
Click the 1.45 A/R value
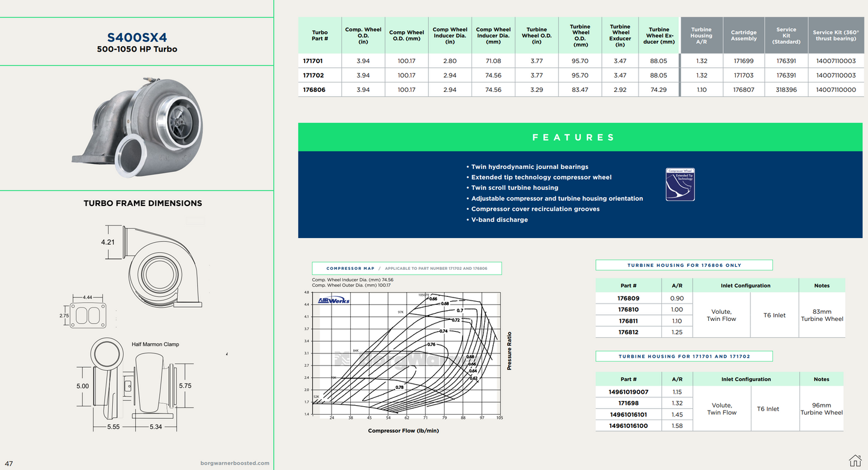click(x=677, y=415)
